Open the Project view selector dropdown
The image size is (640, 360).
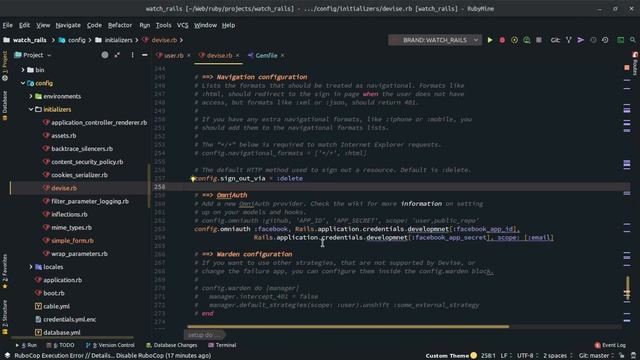coord(33,55)
